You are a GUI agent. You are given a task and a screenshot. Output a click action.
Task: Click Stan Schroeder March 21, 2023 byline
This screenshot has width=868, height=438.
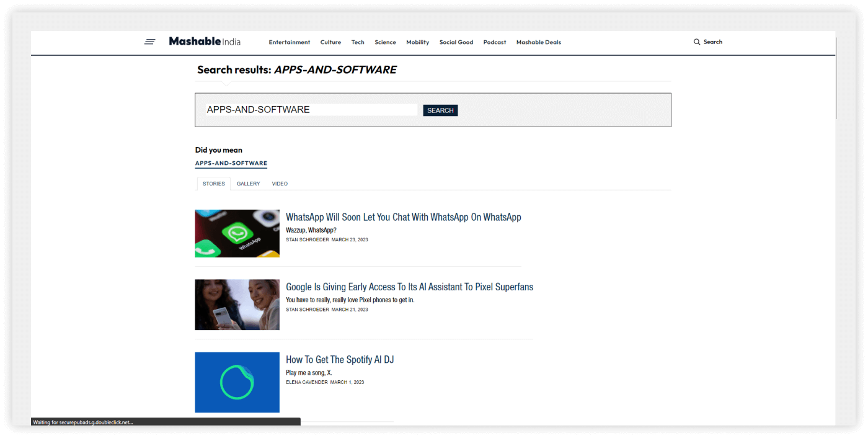point(327,310)
